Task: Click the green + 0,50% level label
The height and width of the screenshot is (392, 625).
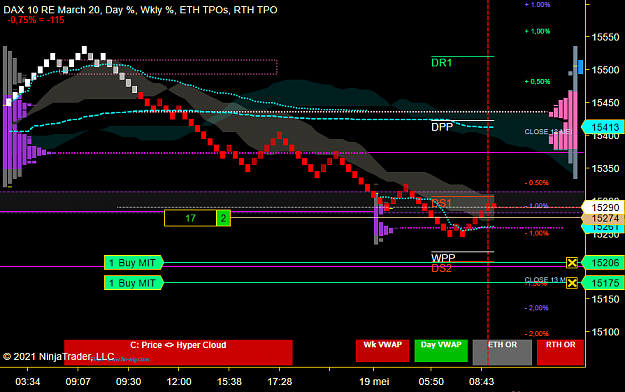Action: [537, 81]
